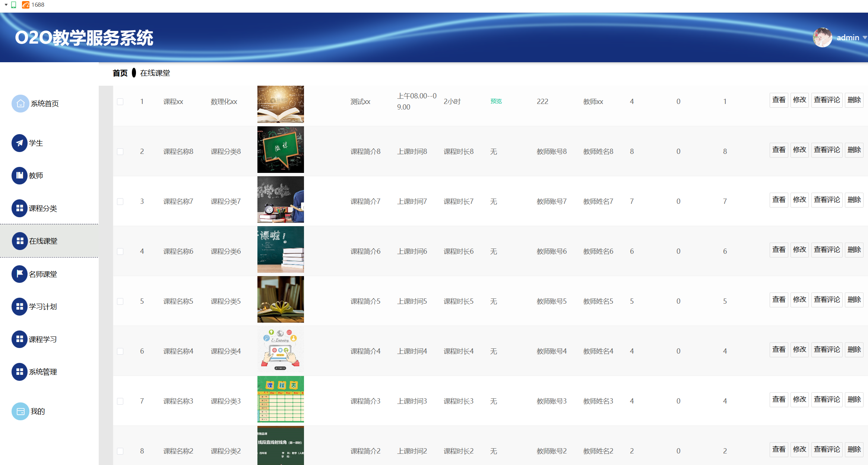Click the 课程分类 grid icon
The image size is (868, 465).
tap(20, 208)
